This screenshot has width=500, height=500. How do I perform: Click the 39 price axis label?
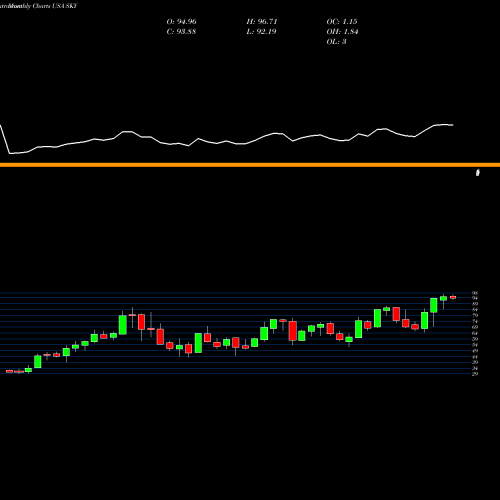point(475,362)
